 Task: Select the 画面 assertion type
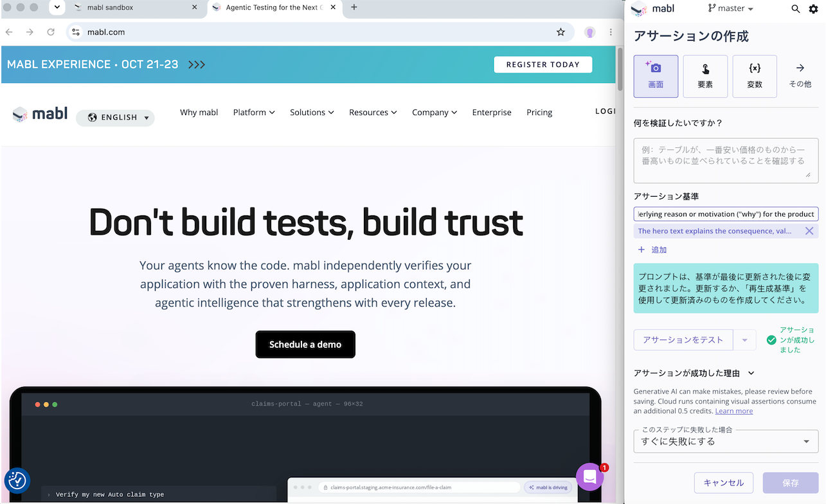tap(656, 76)
